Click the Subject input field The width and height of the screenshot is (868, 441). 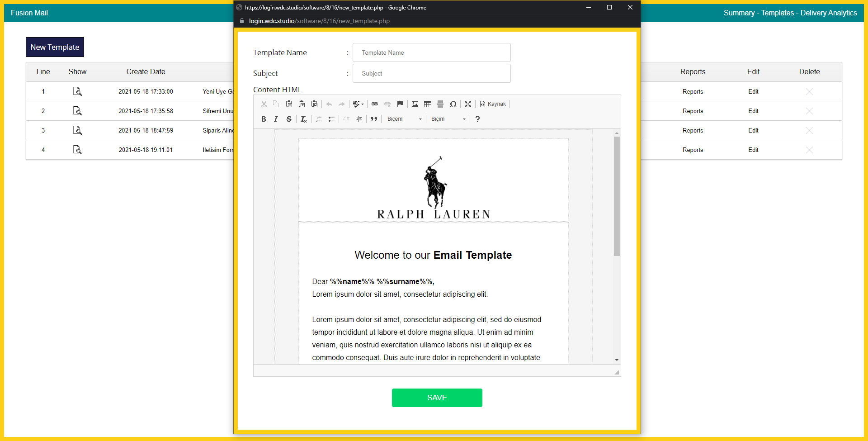pyautogui.click(x=432, y=73)
